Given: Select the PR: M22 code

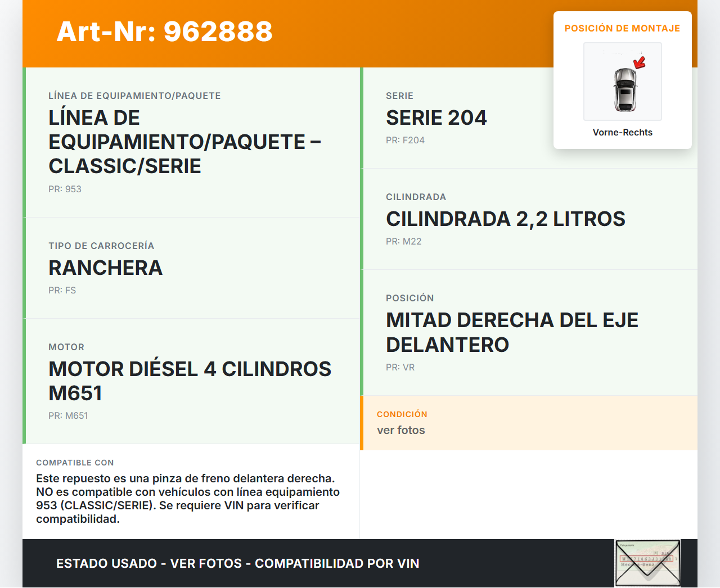Looking at the screenshot, I should (403, 241).
